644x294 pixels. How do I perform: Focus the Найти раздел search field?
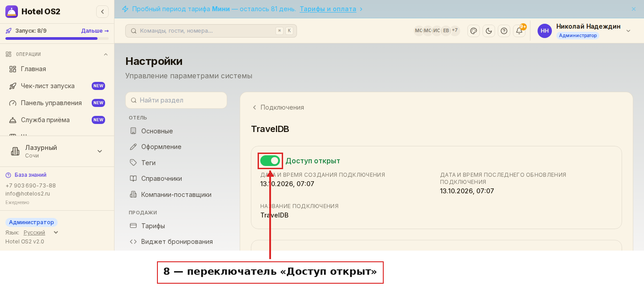tap(176, 100)
